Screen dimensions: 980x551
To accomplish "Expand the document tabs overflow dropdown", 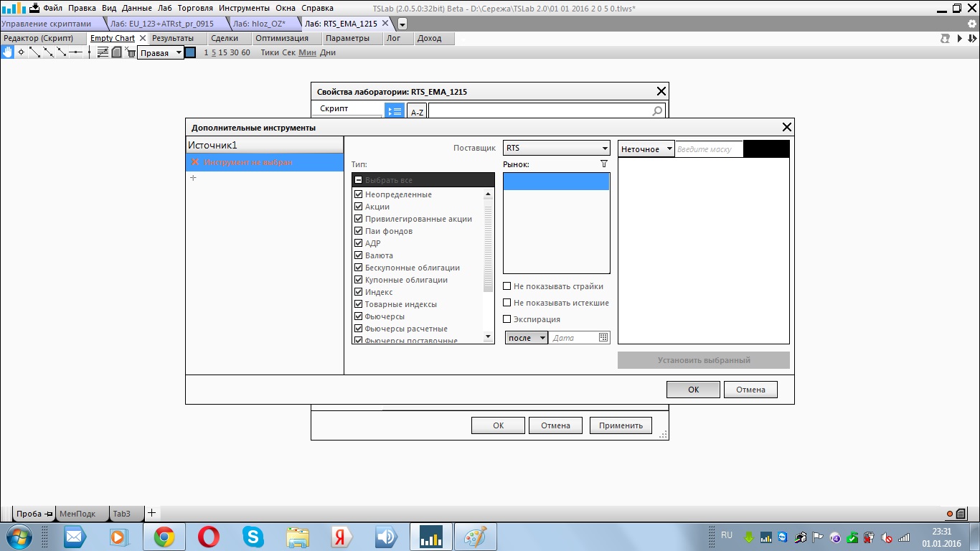I will tap(402, 24).
